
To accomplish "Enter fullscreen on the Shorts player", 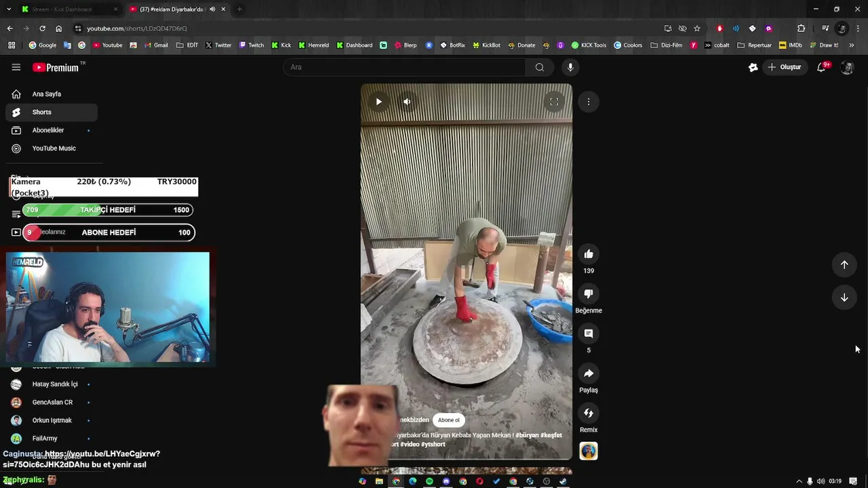I will click(x=554, y=102).
